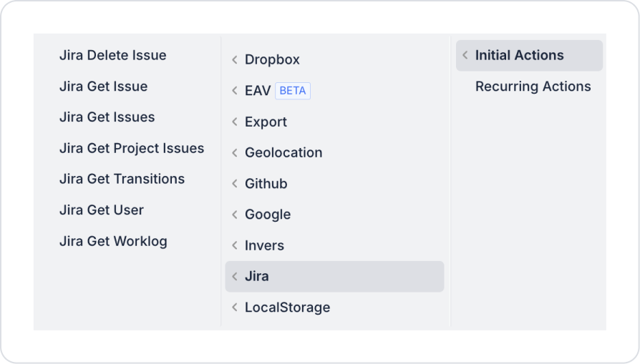This screenshot has height=364, width=640.
Task: Choose Jira Get Issue action
Action: pyautogui.click(x=104, y=87)
